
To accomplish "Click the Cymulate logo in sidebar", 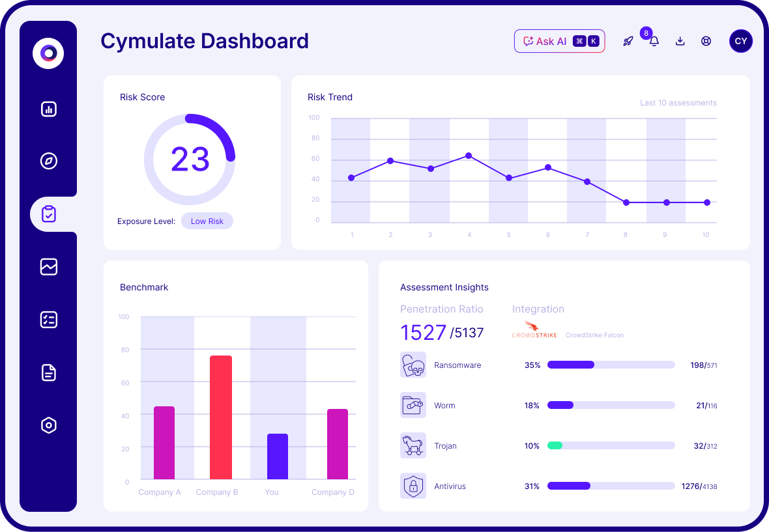I will pos(48,53).
